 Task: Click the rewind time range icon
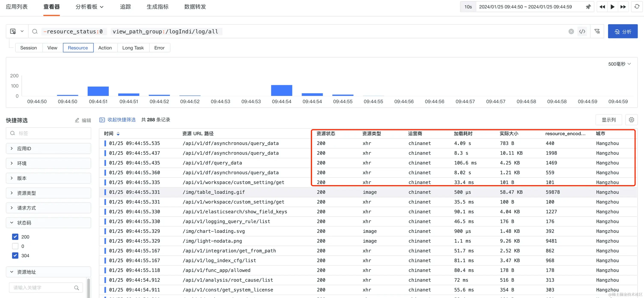(602, 7)
